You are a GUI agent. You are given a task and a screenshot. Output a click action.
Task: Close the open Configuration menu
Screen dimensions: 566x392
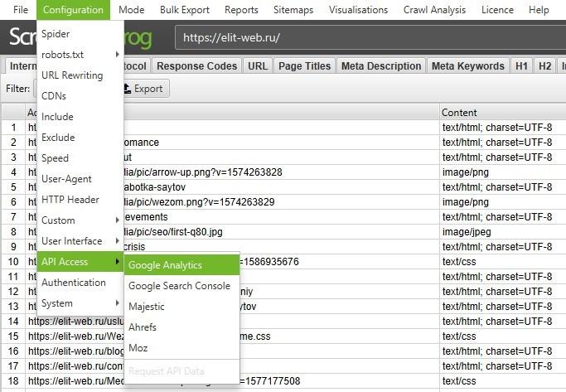[x=73, y=10]
